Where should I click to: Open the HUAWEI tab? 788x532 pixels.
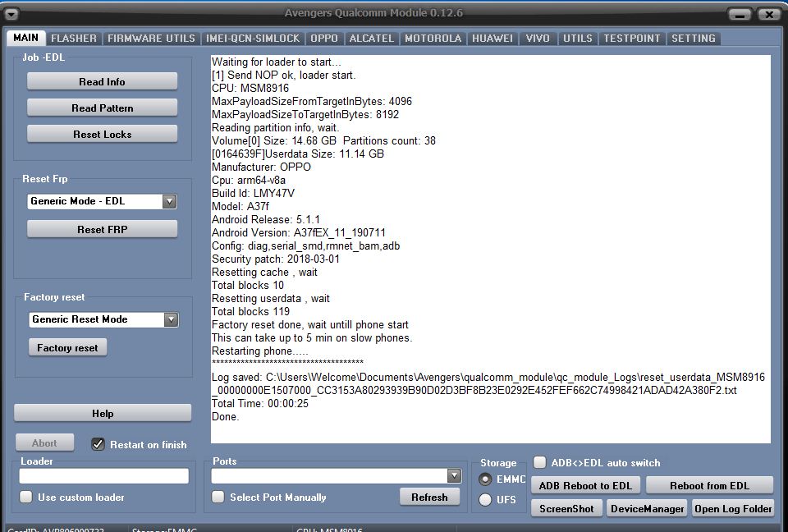pos(492,39)
